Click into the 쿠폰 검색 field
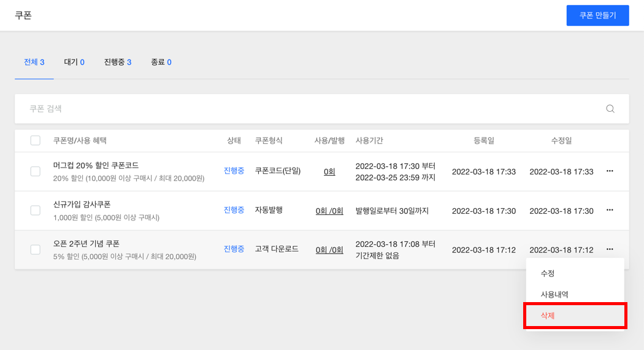Screen dimensions: 644x350 (x=307, y=109)
